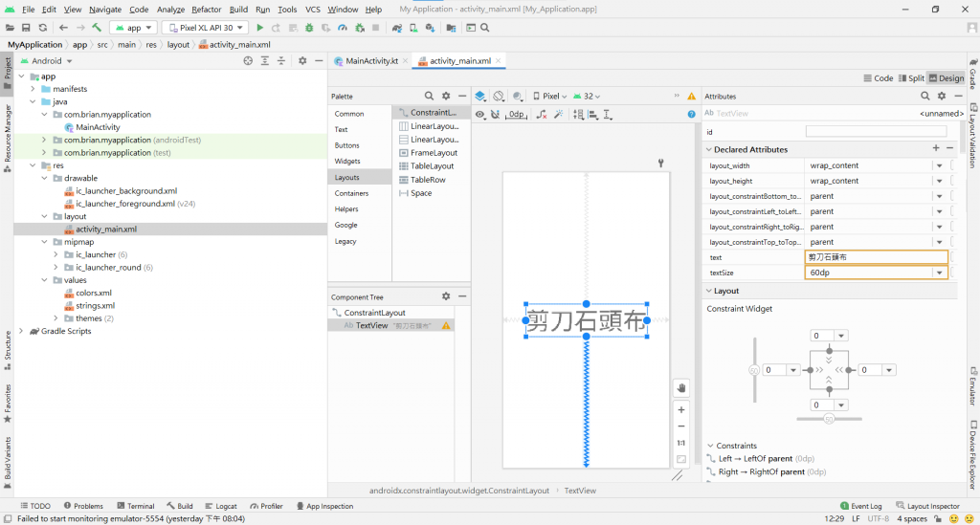The height and width of the screenshot is (525, 980).
Task: Open textSize dropdown arrow
Action: pos(940,273)
